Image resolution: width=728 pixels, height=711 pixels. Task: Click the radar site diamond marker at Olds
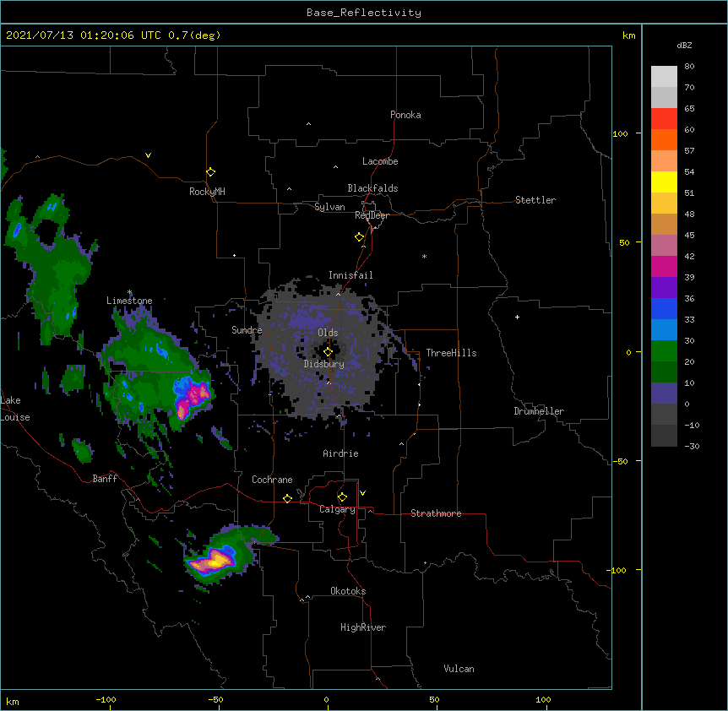[328, 352]
